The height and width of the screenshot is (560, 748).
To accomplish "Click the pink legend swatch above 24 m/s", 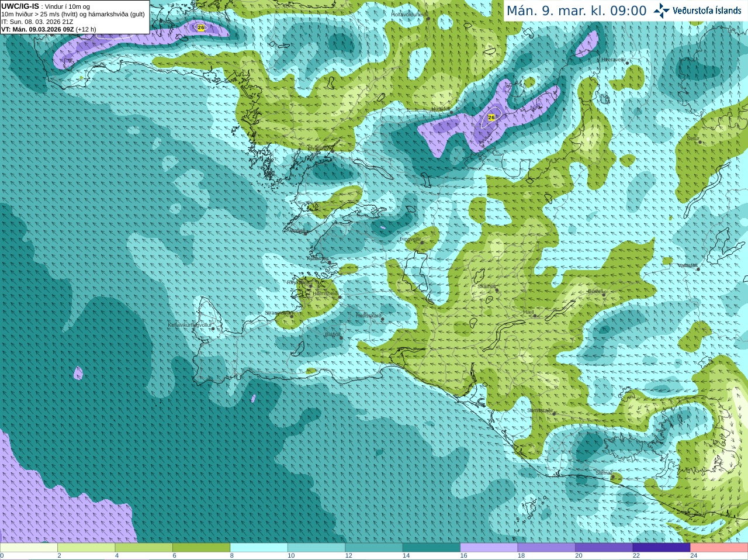I will (x=719, y=548).
